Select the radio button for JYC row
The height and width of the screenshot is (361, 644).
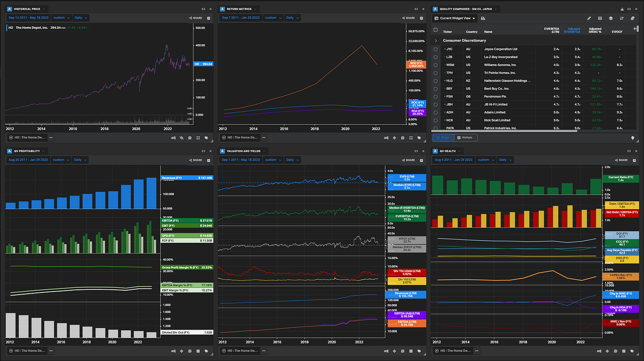click(436, 49)
